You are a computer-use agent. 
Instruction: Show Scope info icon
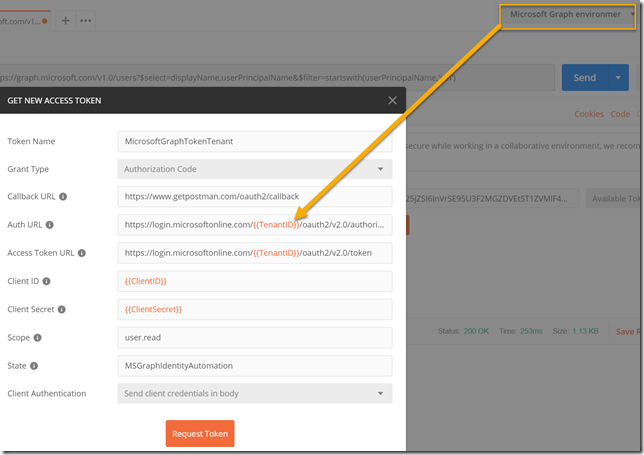tap(37, 338)
